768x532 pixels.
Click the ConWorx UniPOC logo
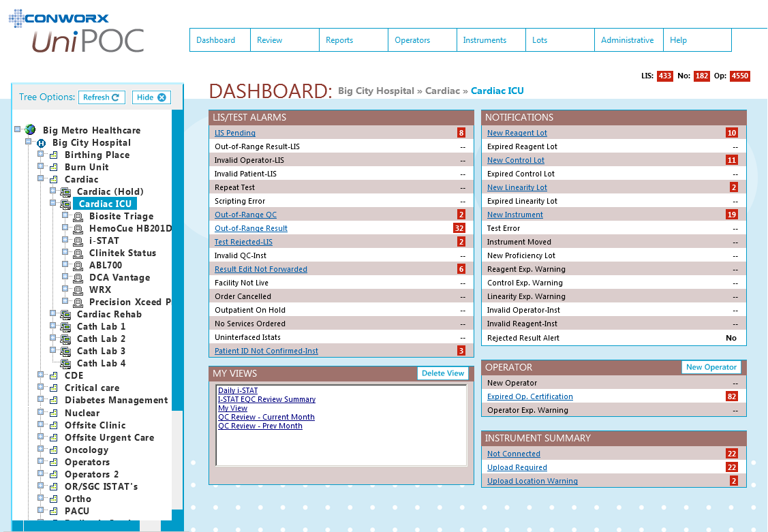click(x=76, y=31)
